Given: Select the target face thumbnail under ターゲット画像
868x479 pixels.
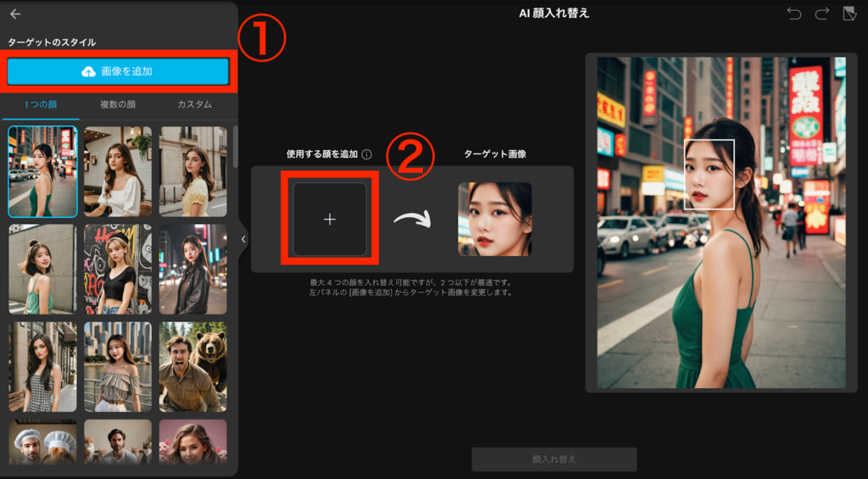Looking at the screenshot, I should 495,220.
